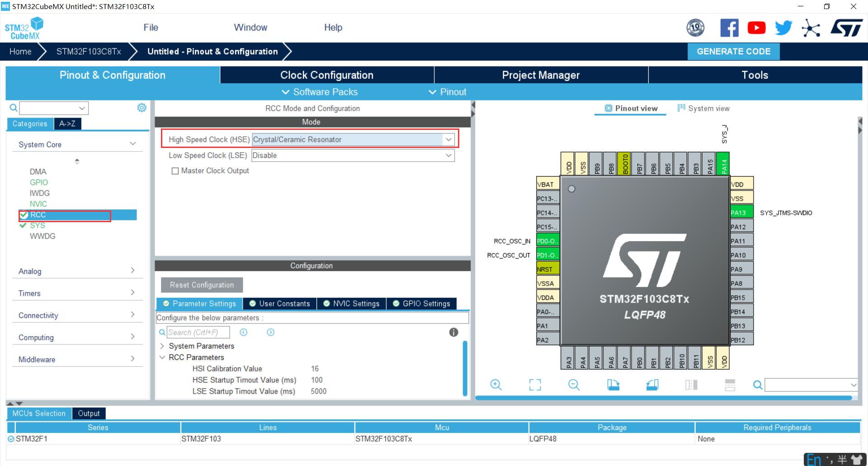
Task: Click Reset Configuration button
Action: 202,285
